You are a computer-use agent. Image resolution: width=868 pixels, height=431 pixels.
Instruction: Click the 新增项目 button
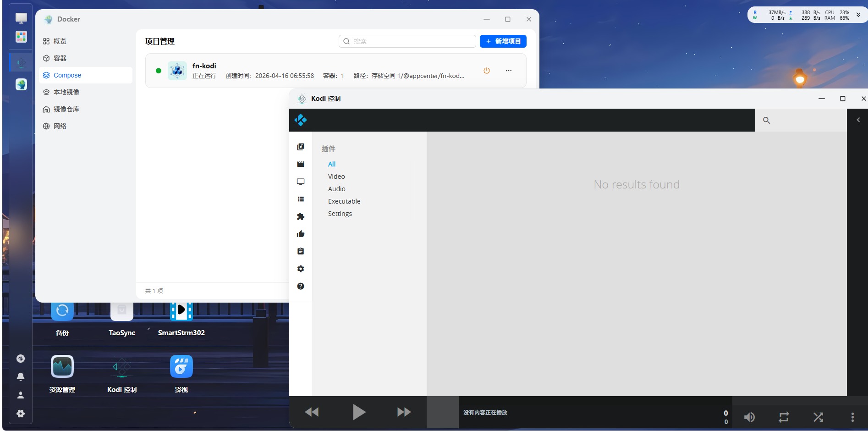pos(503,41)
